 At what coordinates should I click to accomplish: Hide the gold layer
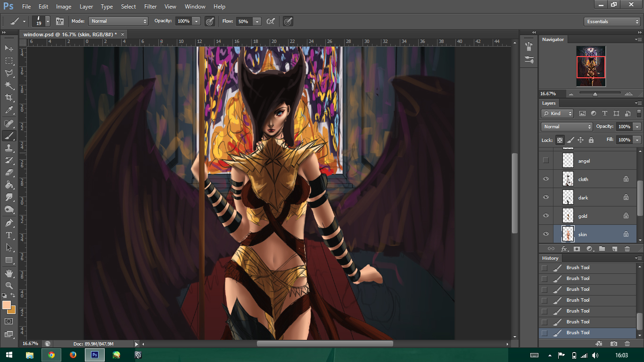click(x=546, y=216)
